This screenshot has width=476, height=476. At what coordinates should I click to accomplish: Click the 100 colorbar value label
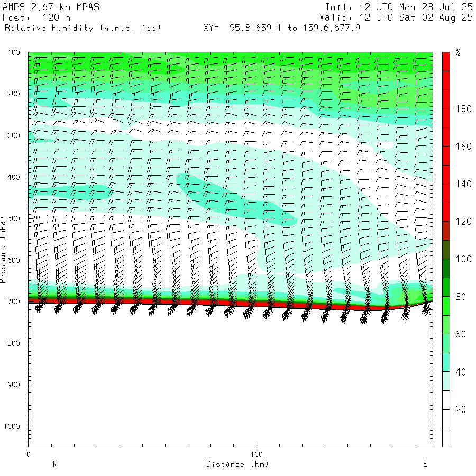(463, 259)
